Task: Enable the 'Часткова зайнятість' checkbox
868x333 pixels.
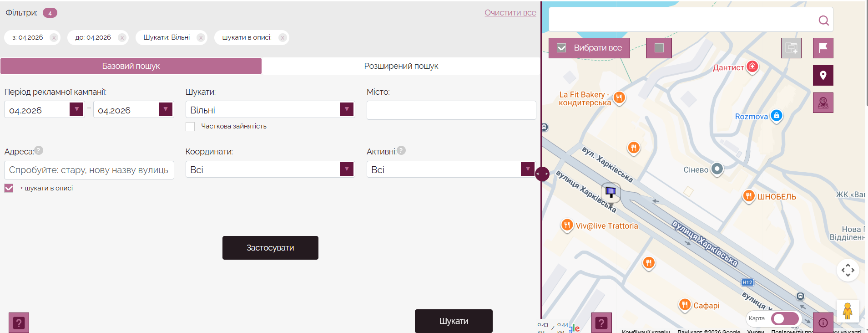Action: coord(190,127)
